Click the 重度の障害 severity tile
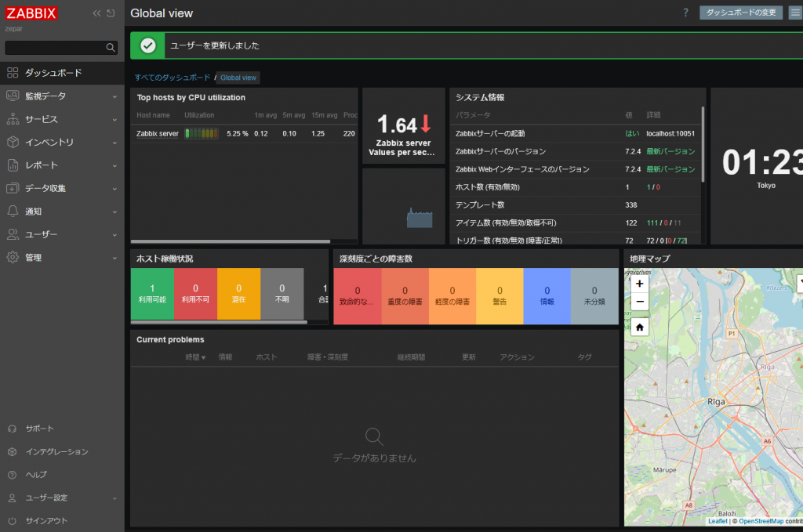This screenshot has height=532, width=803. [x=405, y=296]
